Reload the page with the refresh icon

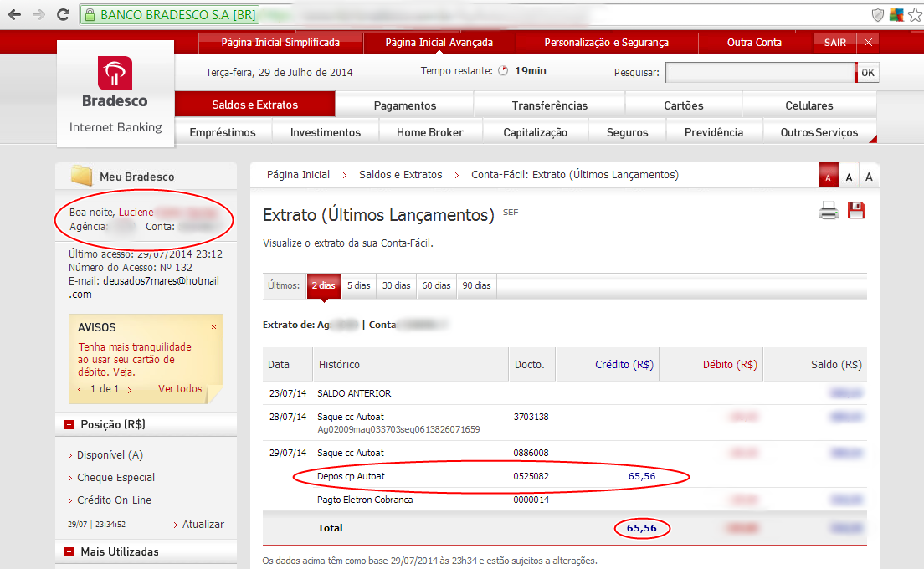[63, 15]
